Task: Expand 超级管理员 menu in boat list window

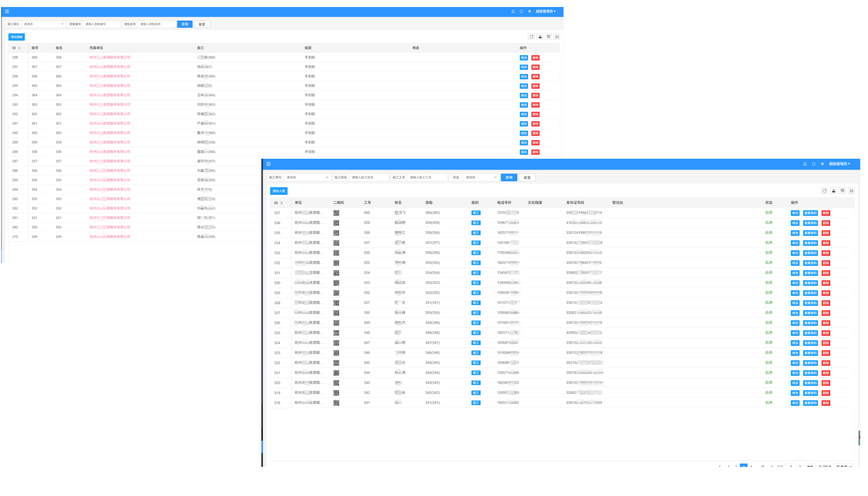Action: (x=546, y=11)
